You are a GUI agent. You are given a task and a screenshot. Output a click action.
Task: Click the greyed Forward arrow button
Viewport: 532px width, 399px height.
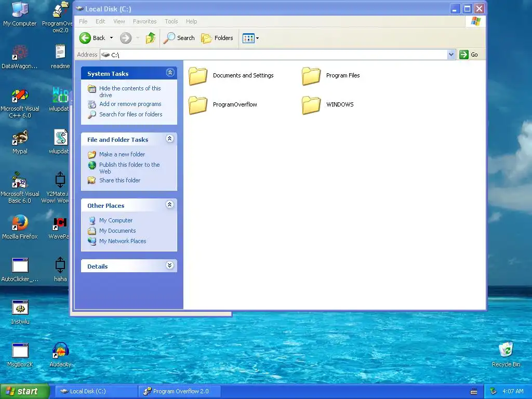126,38
